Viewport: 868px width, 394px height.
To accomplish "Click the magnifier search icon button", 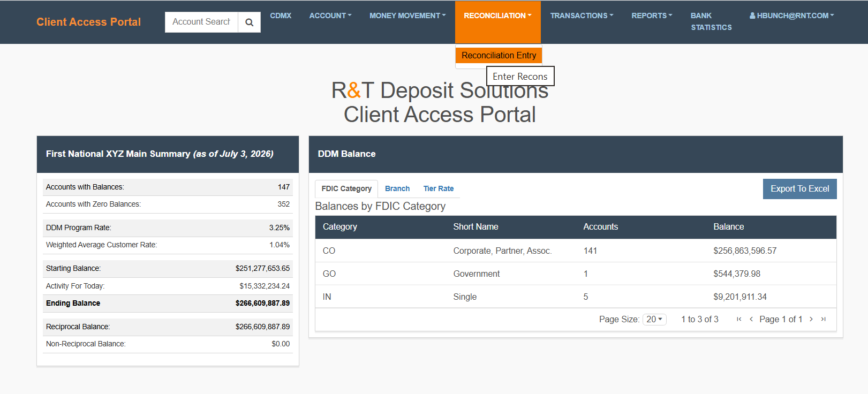I will (x=249, y=22).
